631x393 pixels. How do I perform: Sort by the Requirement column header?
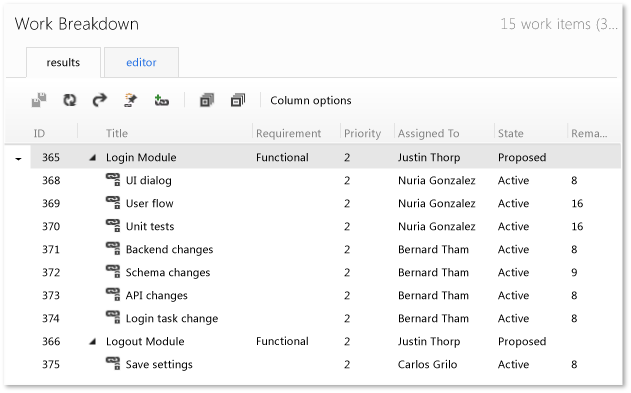289,133
